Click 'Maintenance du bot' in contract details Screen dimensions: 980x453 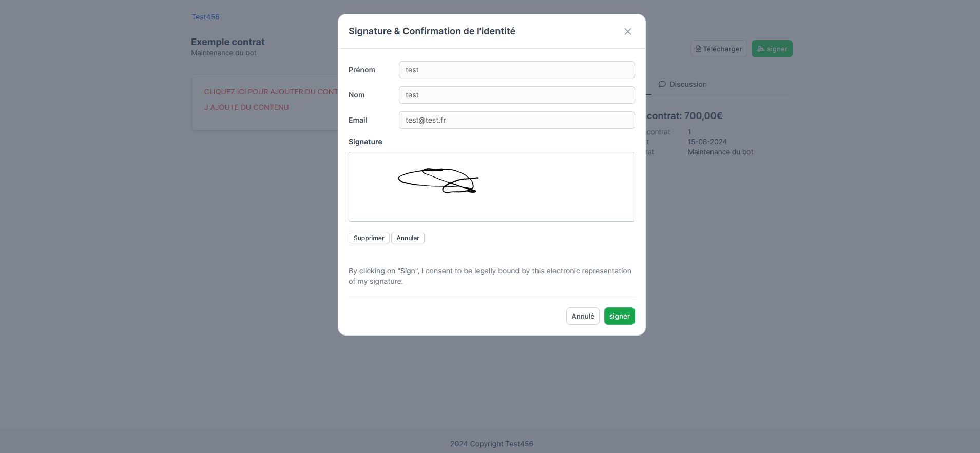point(720,152)
